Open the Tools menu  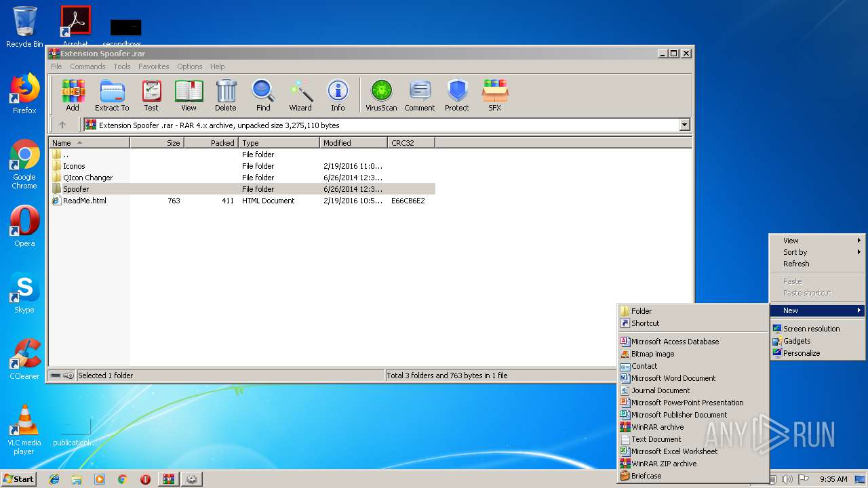pyautogui.click(x=122, y=66)
